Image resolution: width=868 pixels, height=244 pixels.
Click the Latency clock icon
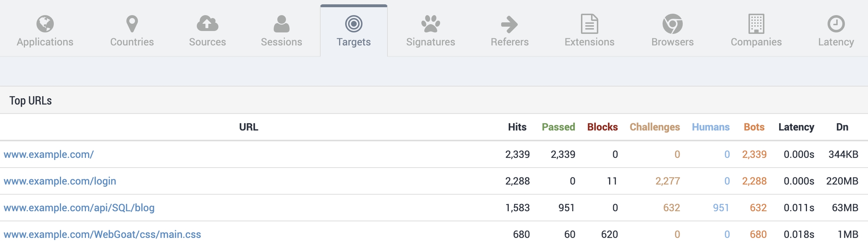pyautogui.click(x=836, y=24)
